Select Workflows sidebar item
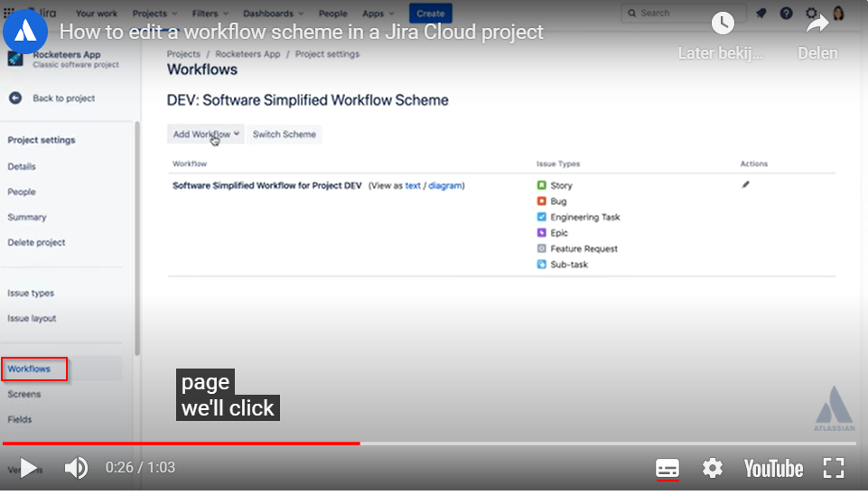The height and width of the screenshot is (495, 868). [29, 369]
